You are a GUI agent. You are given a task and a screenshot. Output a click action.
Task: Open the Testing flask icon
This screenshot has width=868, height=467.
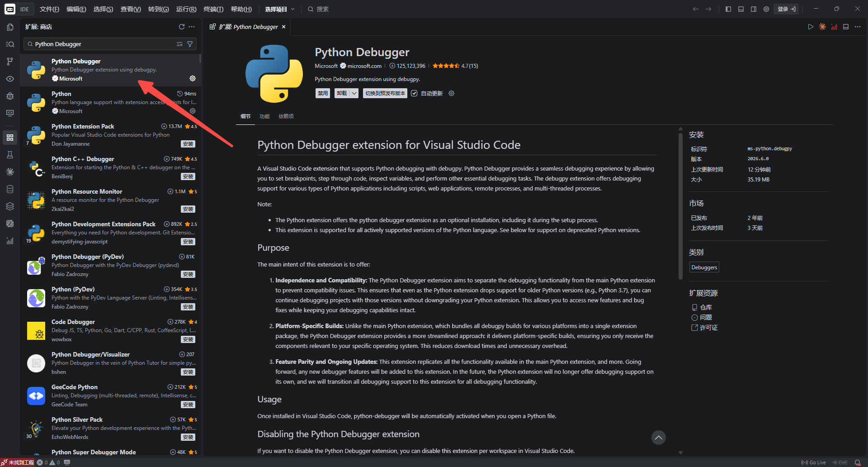(10, 155)
